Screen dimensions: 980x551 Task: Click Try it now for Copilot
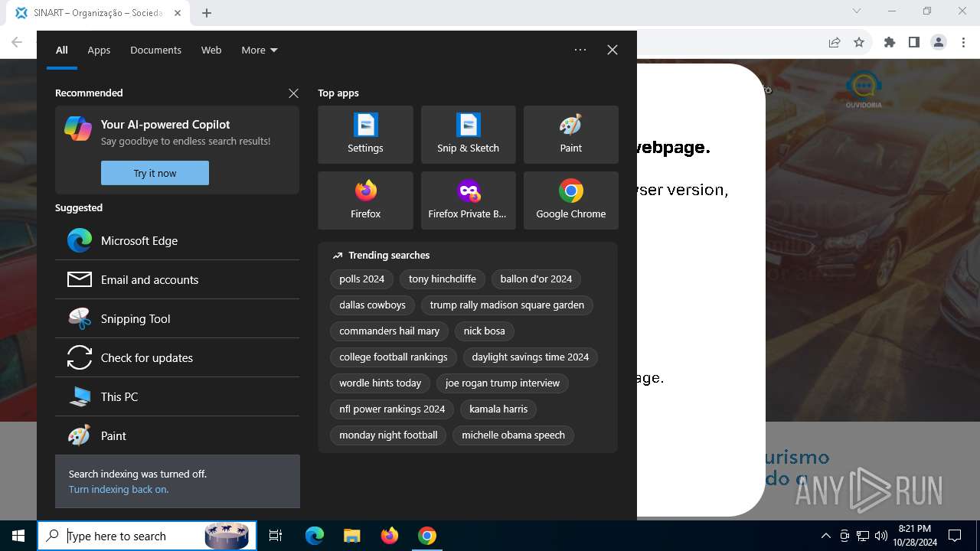155,173
